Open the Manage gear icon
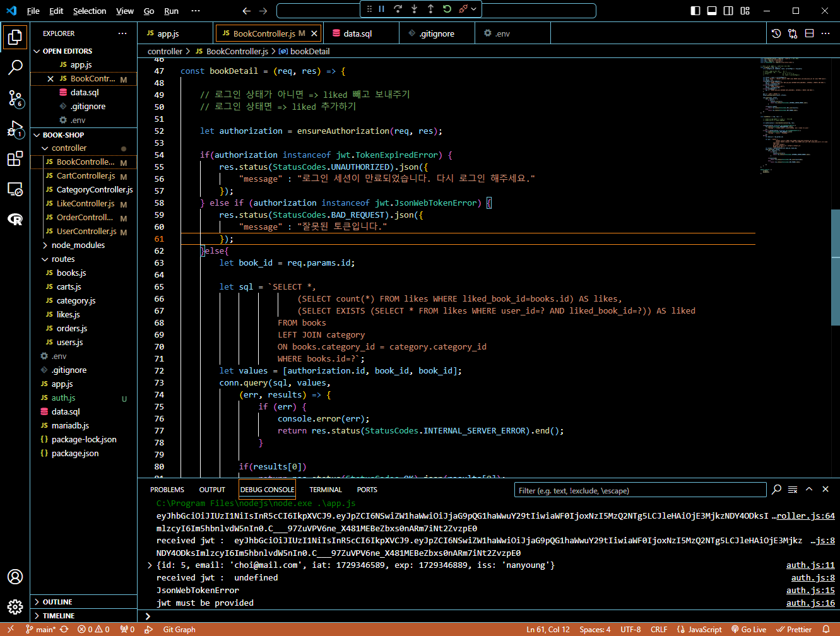This screenshot has width=840, height=636. (15, 607)
